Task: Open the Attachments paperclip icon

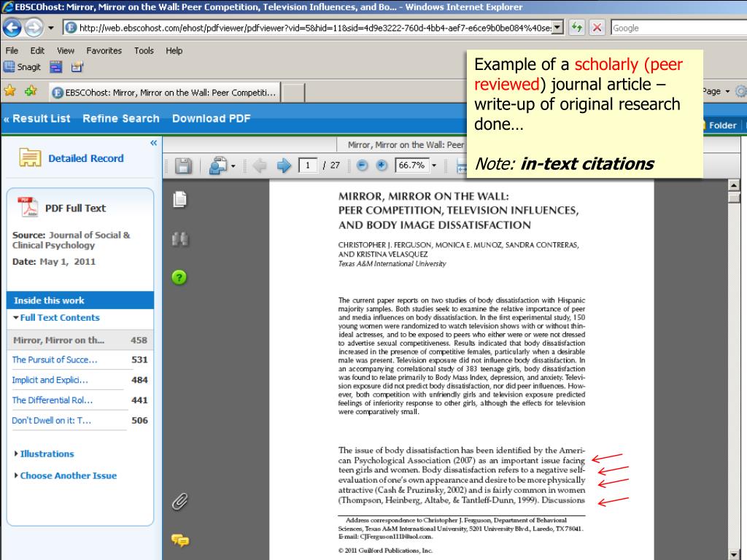Action: coord(179,501)
